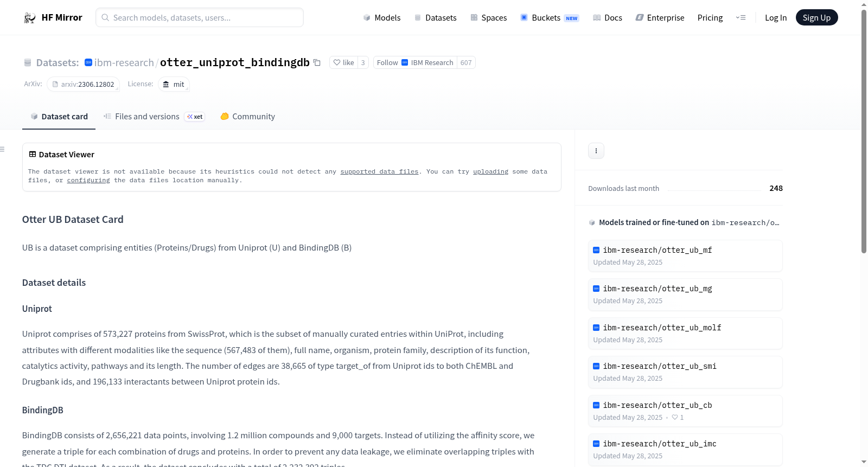The width and height of the screenshot is (868, 467).
Task: Click the search magnifier icon
Action: (x=105, y=18)
